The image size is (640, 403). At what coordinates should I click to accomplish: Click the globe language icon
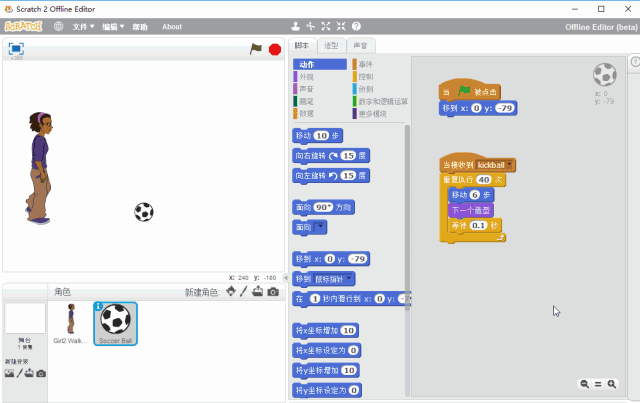(59, 26)
